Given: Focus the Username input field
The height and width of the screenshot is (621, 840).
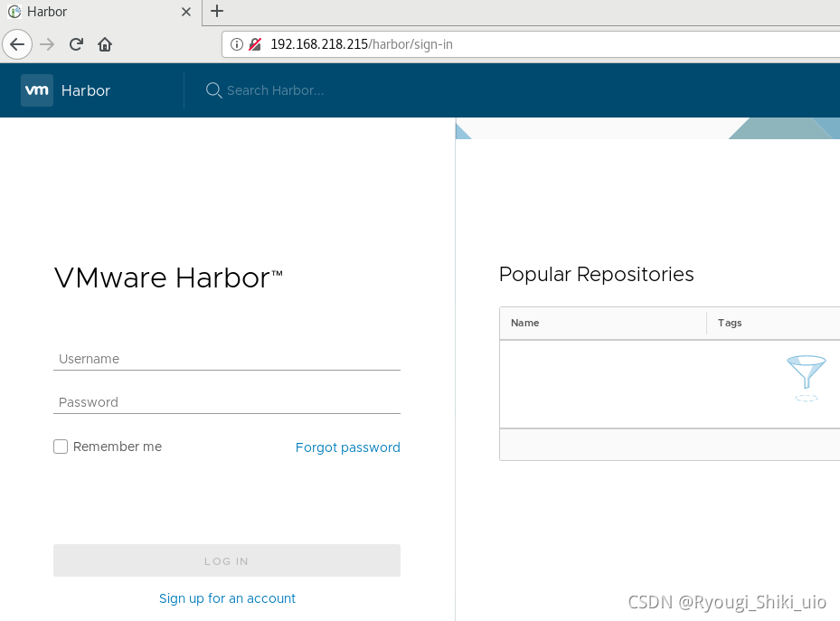Looking at the screenshot, I should coord(227,359).
